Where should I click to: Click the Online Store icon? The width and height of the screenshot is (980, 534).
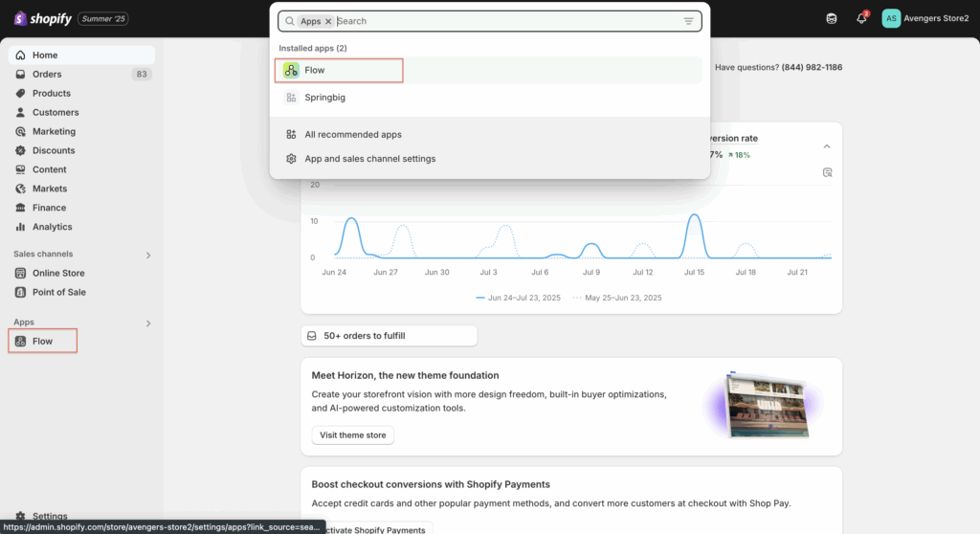tap(21, 274)
